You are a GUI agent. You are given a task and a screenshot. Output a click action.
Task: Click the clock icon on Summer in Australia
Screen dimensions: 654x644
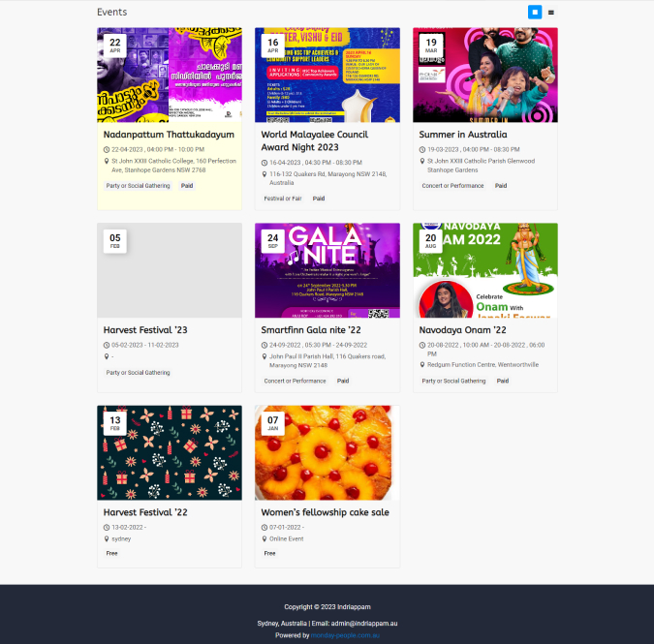tap(422, 150)
